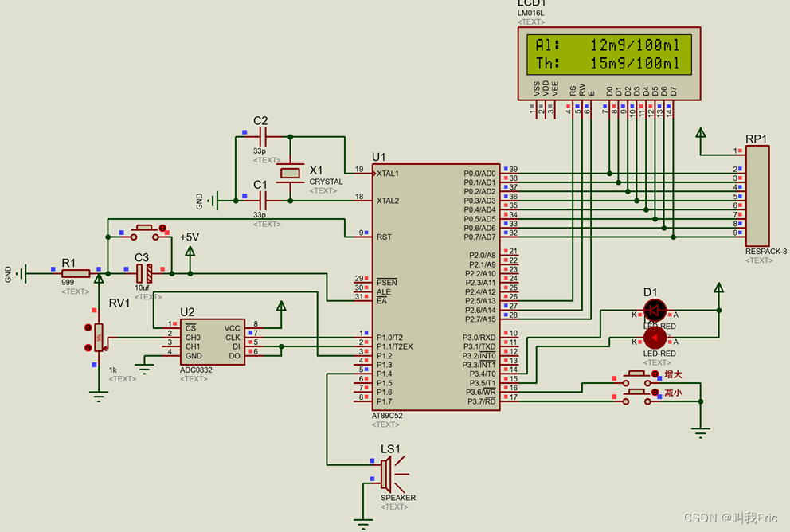Click the RV1 reference label
The width and height of the screenshot is (790, 532).
pyautogui.click(x=119, y=303)
